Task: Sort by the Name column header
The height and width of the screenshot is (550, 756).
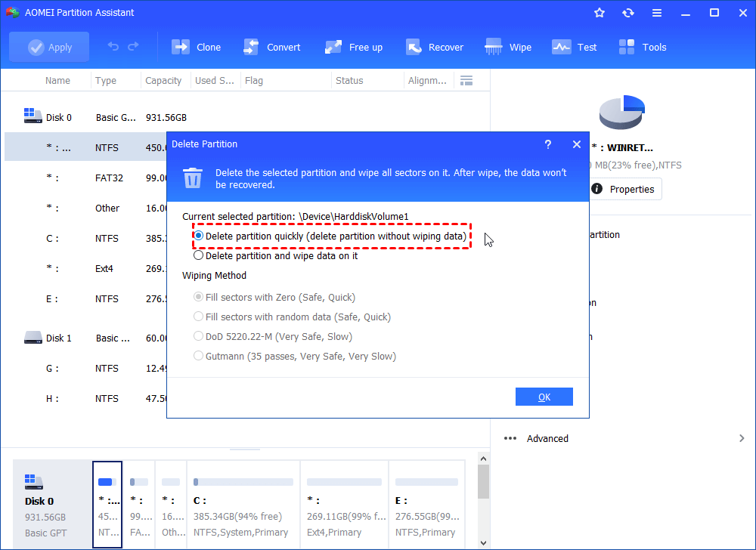Action: coord(57,80)
